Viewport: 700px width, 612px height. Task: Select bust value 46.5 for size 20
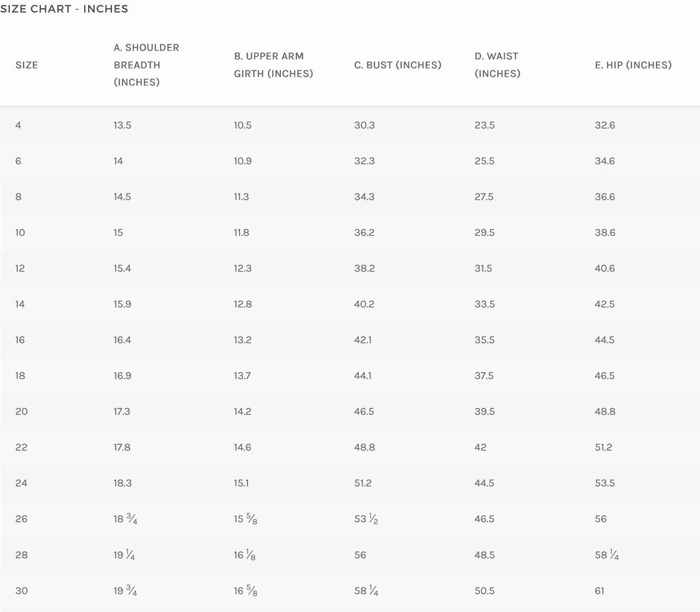(x=364, y=412)
